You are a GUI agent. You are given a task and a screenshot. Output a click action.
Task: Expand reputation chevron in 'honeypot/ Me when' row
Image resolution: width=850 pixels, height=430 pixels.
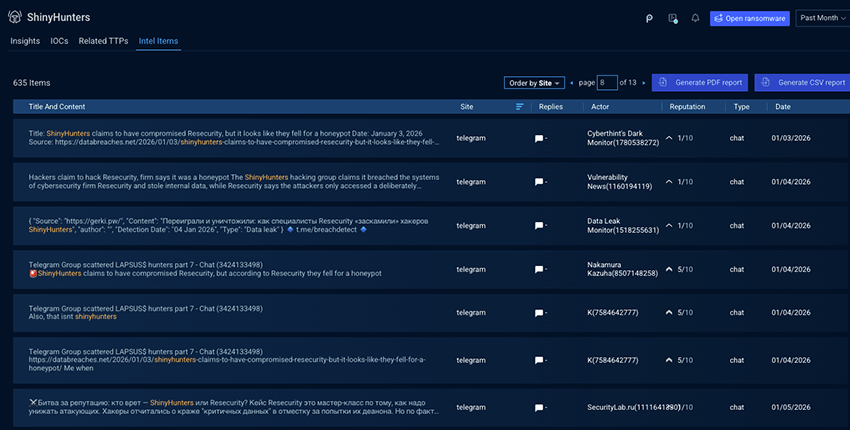pyautogui.click(x=669, y=360)
